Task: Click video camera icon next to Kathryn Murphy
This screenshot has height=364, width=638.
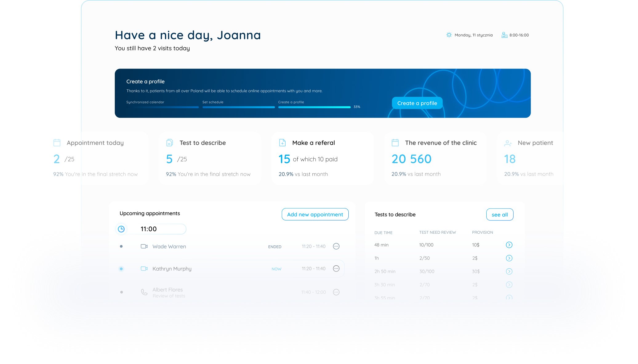Action: (144, 268)
